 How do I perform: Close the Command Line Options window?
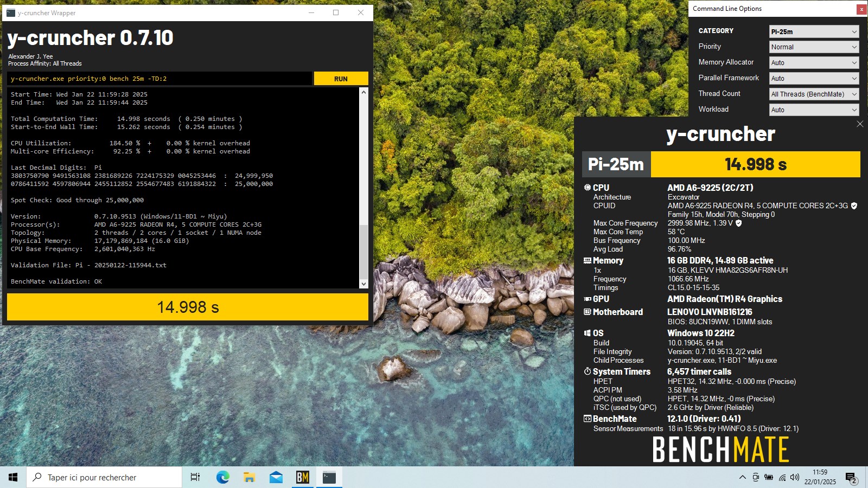click(x=861, y=9)
